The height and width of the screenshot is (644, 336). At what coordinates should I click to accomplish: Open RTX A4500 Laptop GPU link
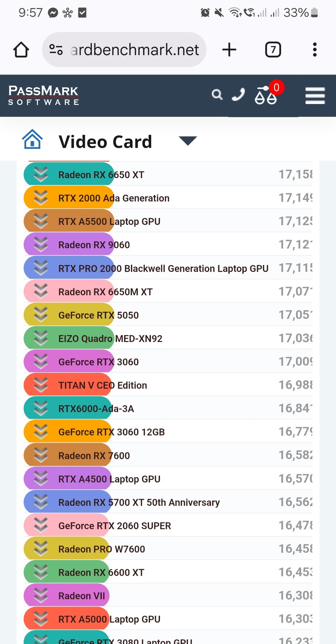point(109,479)
